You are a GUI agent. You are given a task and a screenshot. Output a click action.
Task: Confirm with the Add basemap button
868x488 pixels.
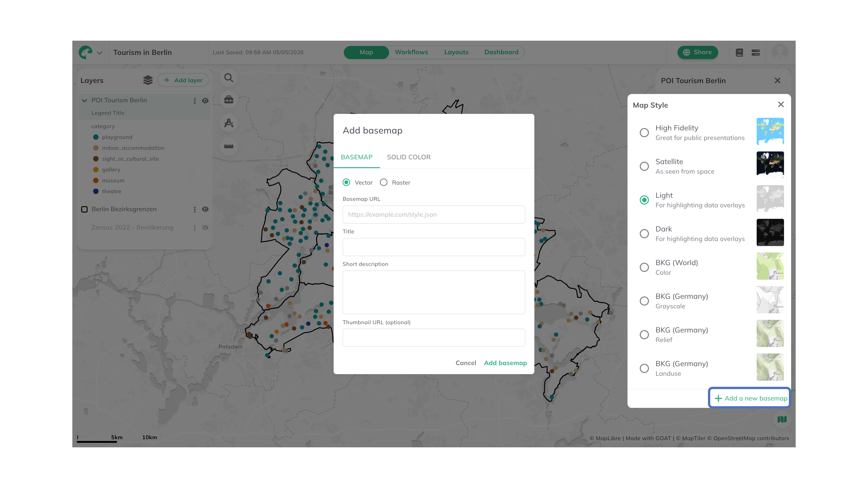505,363
